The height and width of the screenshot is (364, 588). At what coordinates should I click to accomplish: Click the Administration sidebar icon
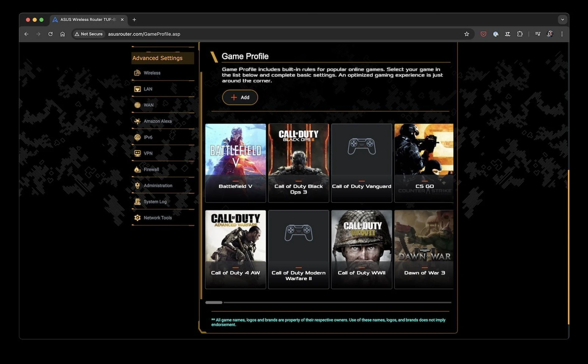point(137,186)
